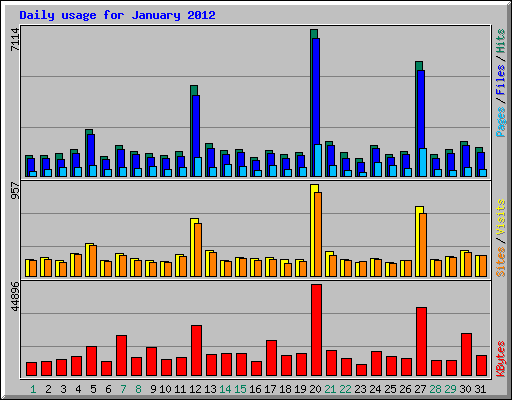Click the red KBytes bar for day 30
512x400 pixels.
467,355
